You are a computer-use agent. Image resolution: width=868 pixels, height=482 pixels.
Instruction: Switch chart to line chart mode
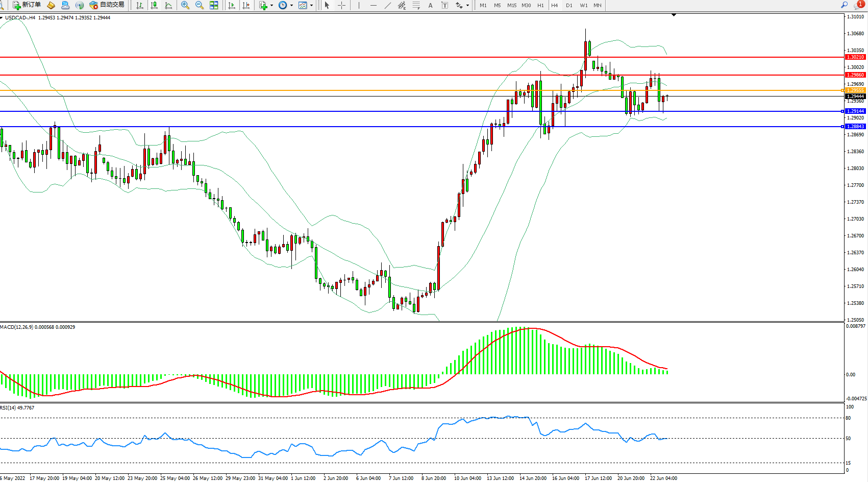168,5
